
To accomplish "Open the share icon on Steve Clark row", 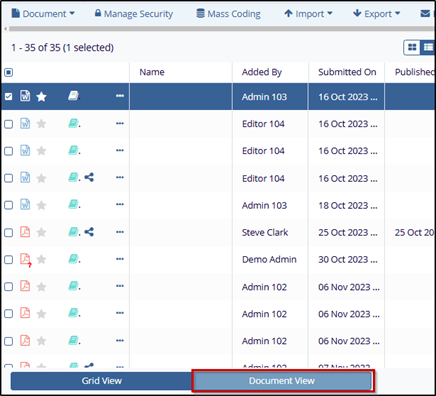I will (89, 232).
